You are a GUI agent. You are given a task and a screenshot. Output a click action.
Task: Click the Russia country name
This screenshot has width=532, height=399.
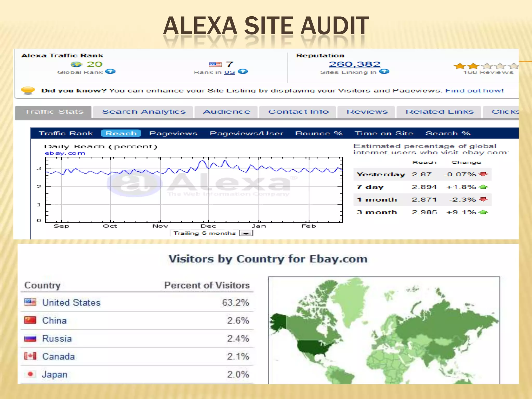point(57,338)
